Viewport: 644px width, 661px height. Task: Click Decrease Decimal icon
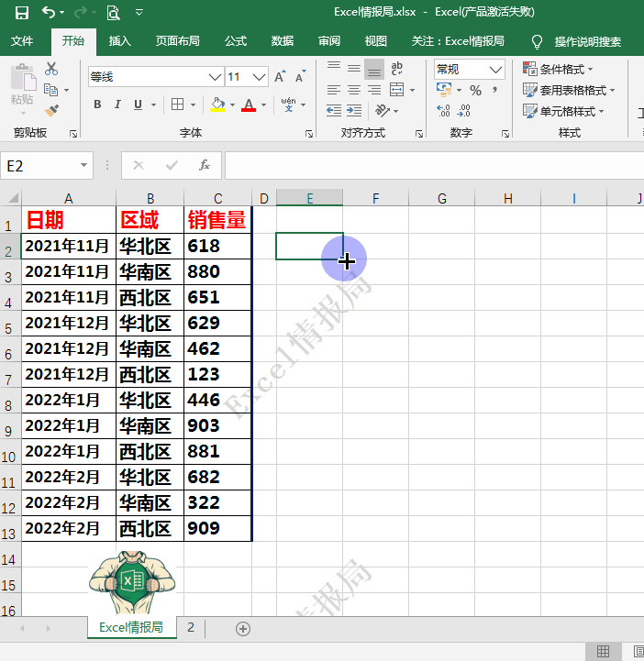point(463,111)
